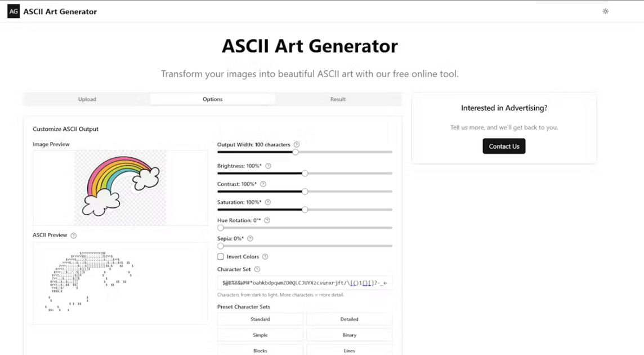Open the Output Width help tooltip
The width and height of the screenshot is (644, 355).
297,145
